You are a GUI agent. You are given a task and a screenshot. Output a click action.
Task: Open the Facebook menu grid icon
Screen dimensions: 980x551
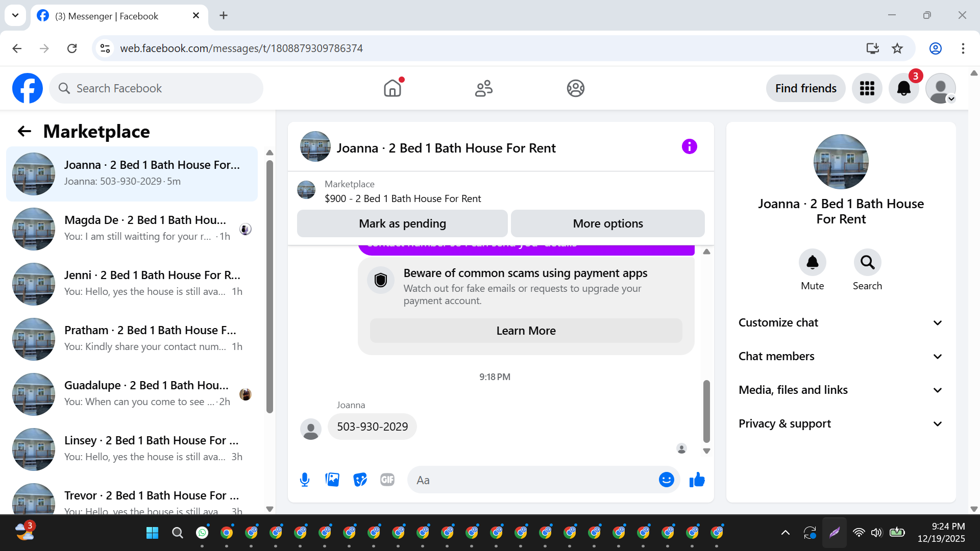coord(867,88)
